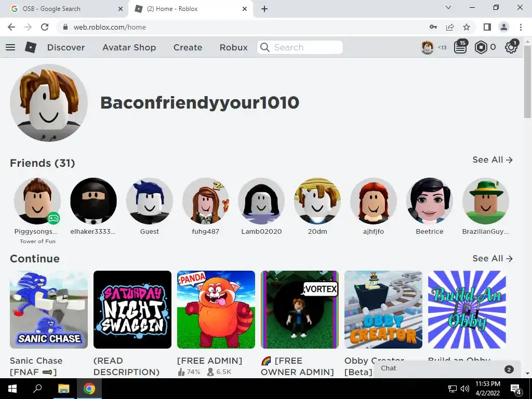The image size is (532, 399).
Task: Click the volume speaker tray icon
Action: coord(465,389)
